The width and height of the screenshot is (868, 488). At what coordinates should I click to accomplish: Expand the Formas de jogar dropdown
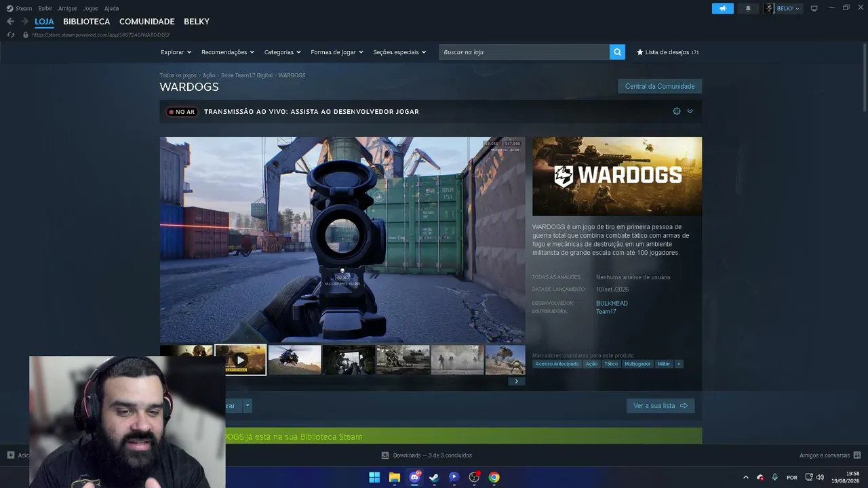pyautogui.click(x=337, y=52)
